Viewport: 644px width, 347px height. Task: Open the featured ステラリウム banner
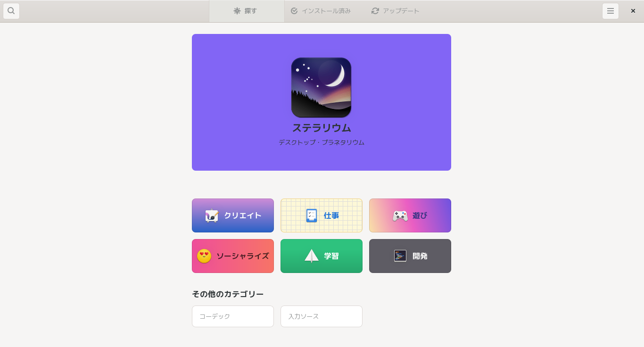click(x=322, y=102)
